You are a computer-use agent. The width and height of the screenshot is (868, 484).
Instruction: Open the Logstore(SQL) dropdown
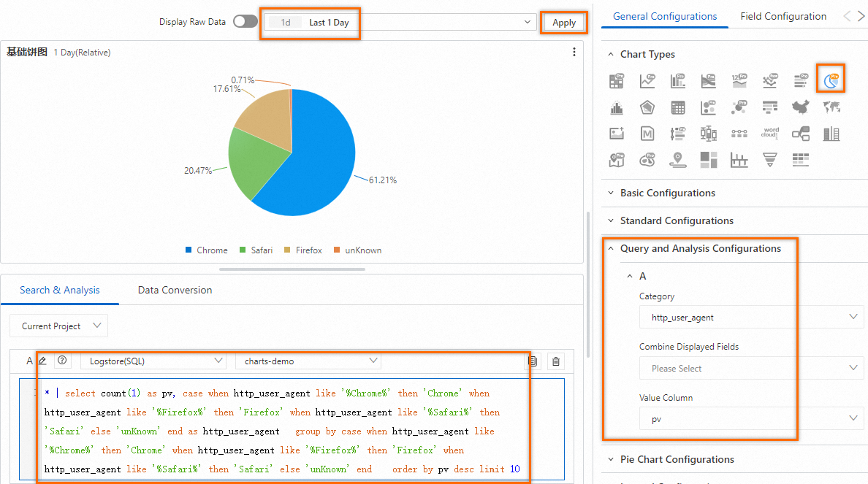(153, 361)
